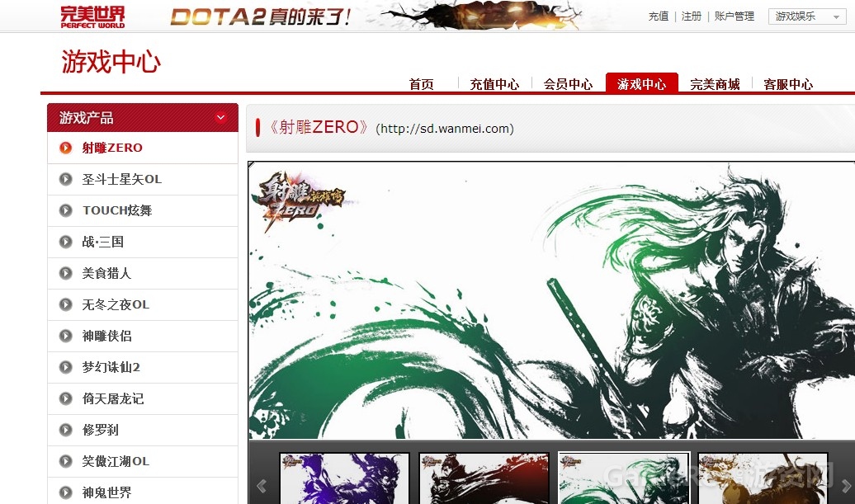This screenshot has height=504, width=855.
Task: Show previous thumbnails with left arrow
Action: [262, 486]
